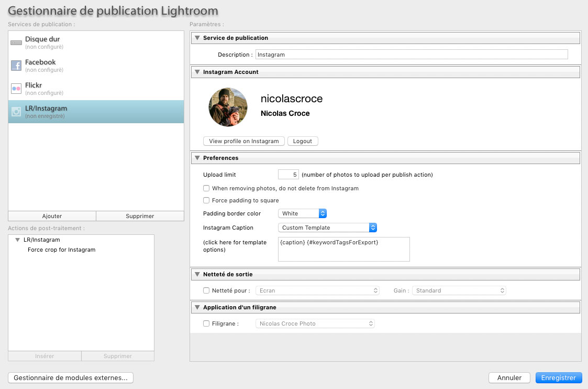Screen dimensions: 588x389
Task: Click the Disque dur hard drive icon
Action: pyautogui.click(x=16, y=42)
